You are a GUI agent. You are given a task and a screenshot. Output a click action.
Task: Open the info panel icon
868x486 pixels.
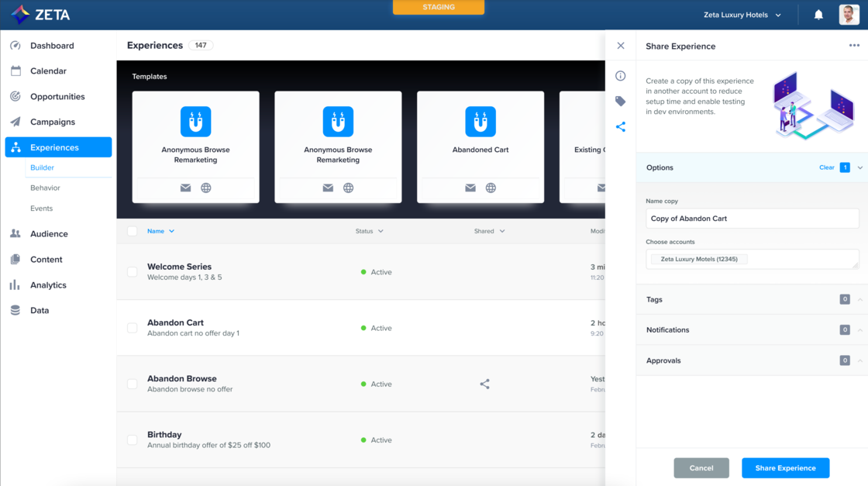click(x=620, y=76)
